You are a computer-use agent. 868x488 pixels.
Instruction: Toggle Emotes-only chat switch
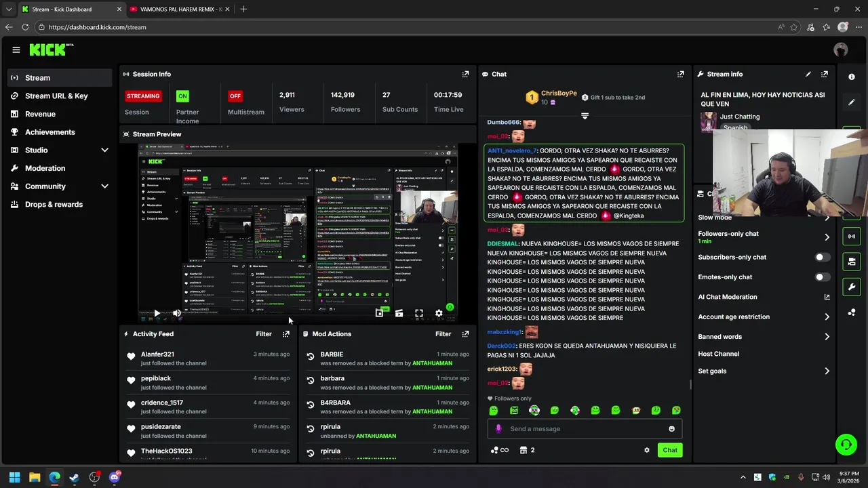(x=822, y=277)
